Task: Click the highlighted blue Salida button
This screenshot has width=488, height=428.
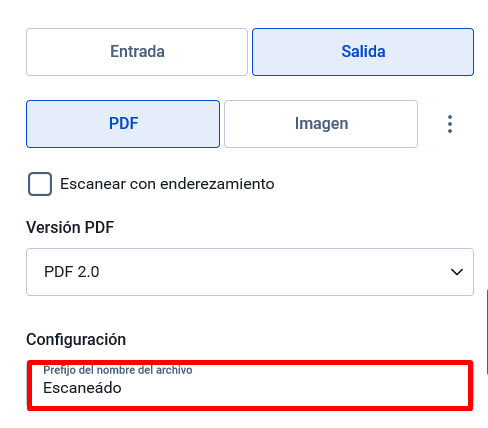Action: 363,52
